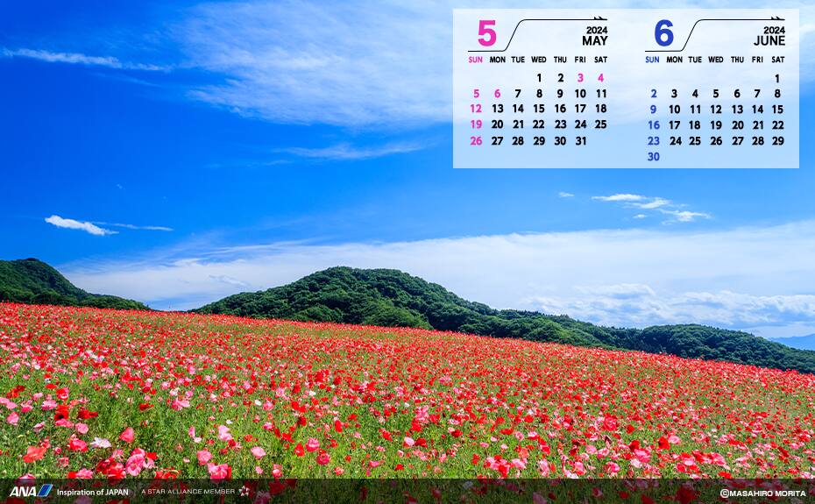This screenshot has height=504, width=815.
Task: Select May 31 in the calendar
Action: (580, 141)
